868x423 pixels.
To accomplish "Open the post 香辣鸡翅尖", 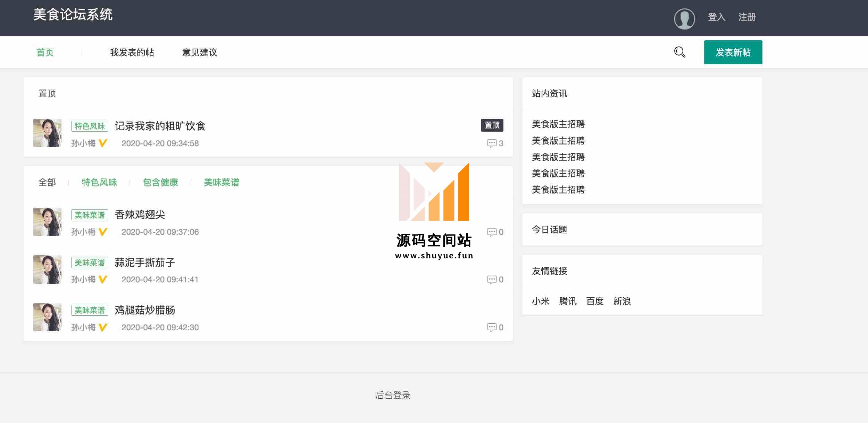I will (x=140, y=215).
